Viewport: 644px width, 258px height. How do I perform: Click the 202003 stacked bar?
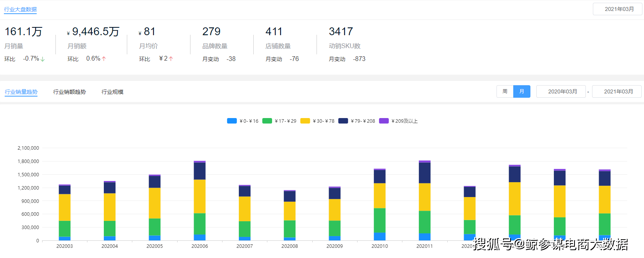click(65, 213)
